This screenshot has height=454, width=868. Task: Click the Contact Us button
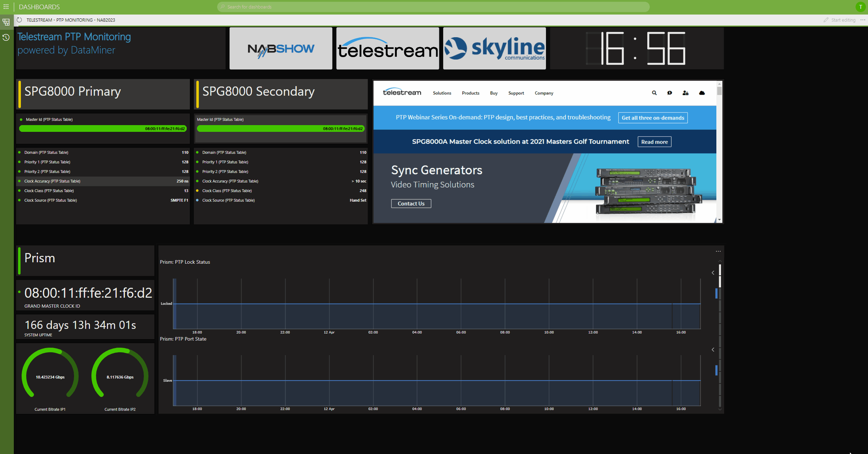[x=411, y=203]
